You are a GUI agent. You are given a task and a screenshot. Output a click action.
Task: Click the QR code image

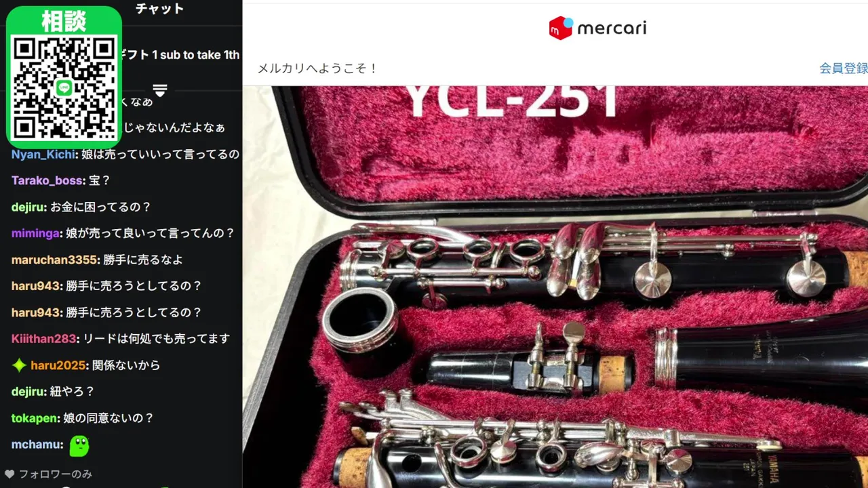[64, 87]
